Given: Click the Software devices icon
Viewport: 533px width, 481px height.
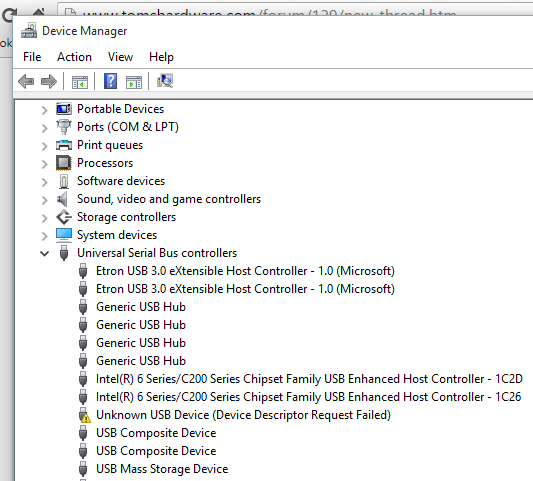Looking at the screenshot, I should 64,181.
